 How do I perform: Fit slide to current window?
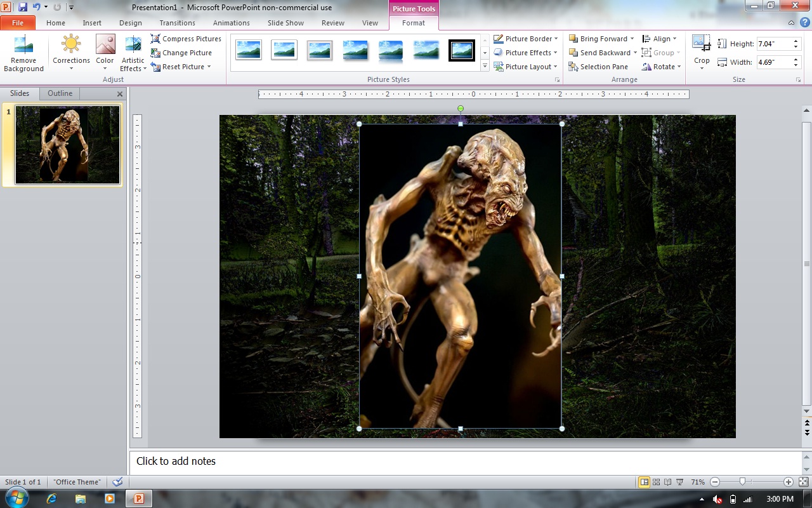(x=803, y=482)
